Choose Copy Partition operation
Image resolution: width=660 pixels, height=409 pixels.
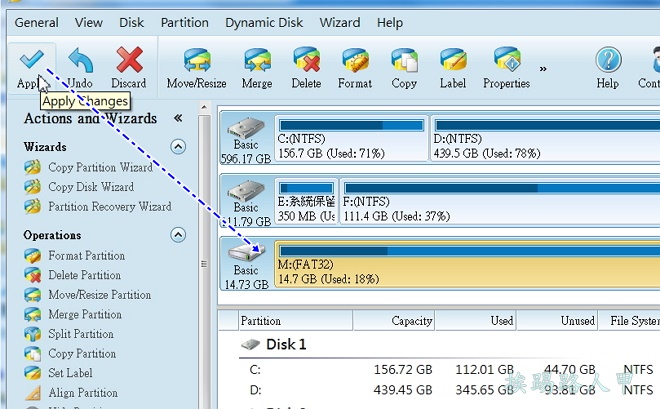82,353
